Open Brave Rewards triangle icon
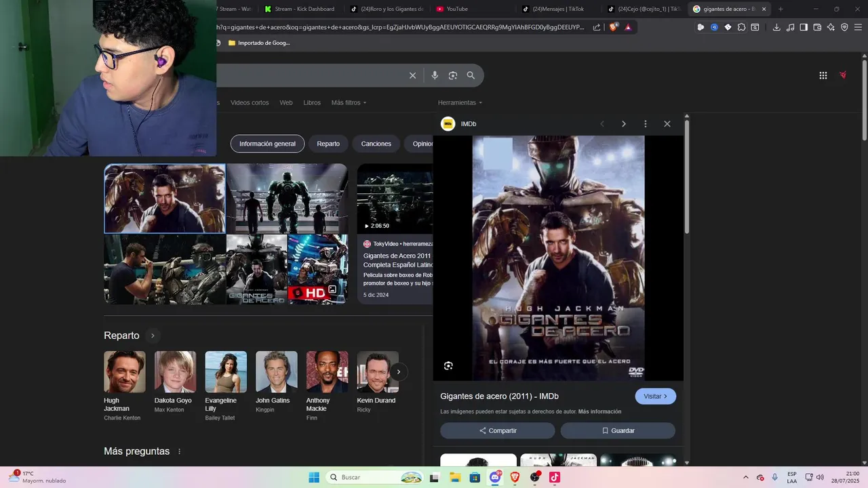Image resolution: width=868 pixels, height=488 pixels. [x=628, y=27]
